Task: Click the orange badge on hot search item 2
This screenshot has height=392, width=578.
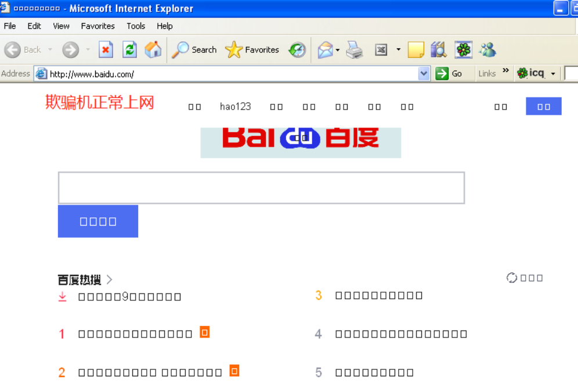Action: click(x=234, y=371)
